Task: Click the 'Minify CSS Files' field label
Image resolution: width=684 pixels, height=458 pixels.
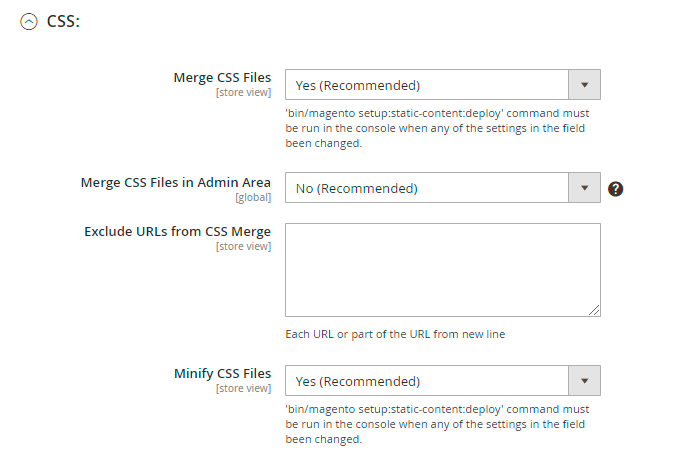Action: 222,374
